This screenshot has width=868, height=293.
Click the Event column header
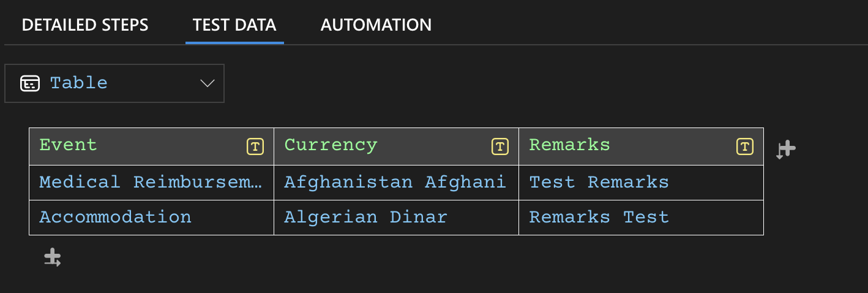click(x=69, y=145)
